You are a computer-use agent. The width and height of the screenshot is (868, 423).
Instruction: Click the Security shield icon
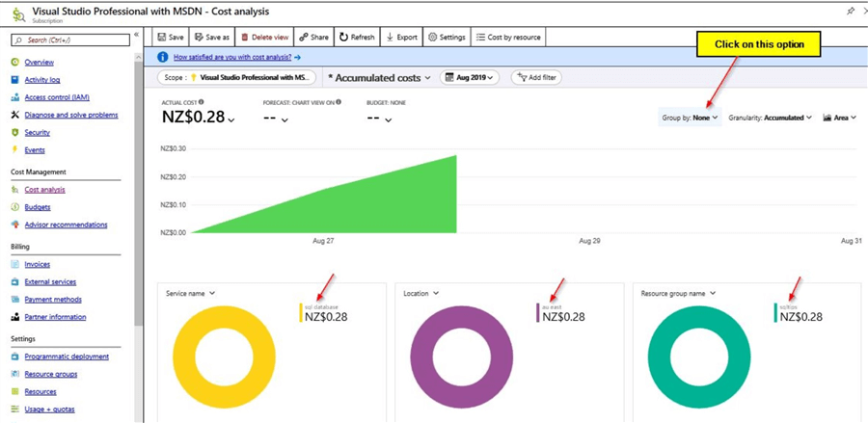[x=14, y=132]
